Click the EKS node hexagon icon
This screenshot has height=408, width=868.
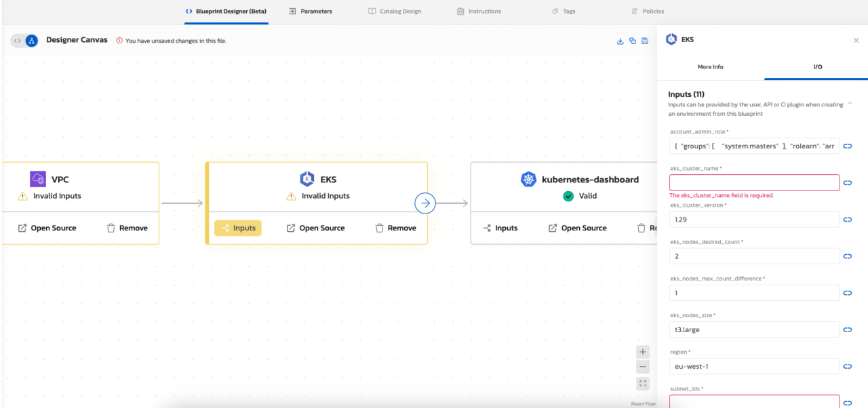pyautogui.click(x=307, y=179)
